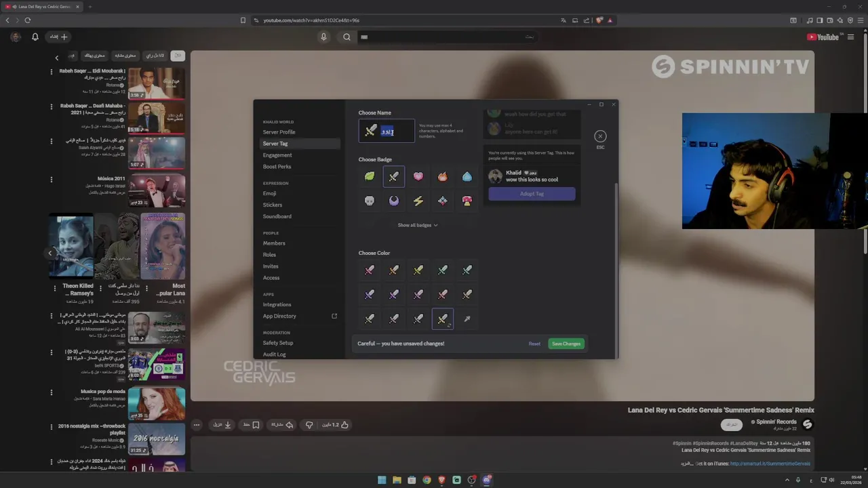Image resolution: width=868 pixels, height=488 pixels.
Task: Choose the highlighted sword color in the last row
Action: (x=443, y=319)
